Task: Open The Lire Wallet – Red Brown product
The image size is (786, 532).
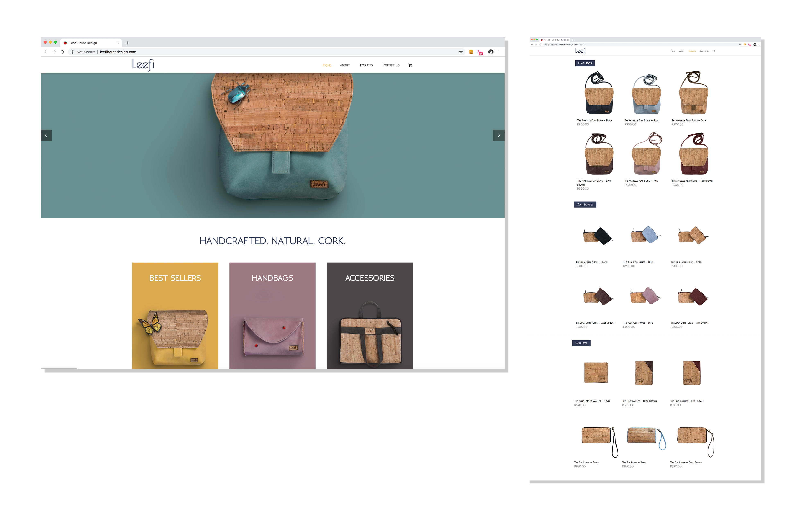Action: click(687, 401)
